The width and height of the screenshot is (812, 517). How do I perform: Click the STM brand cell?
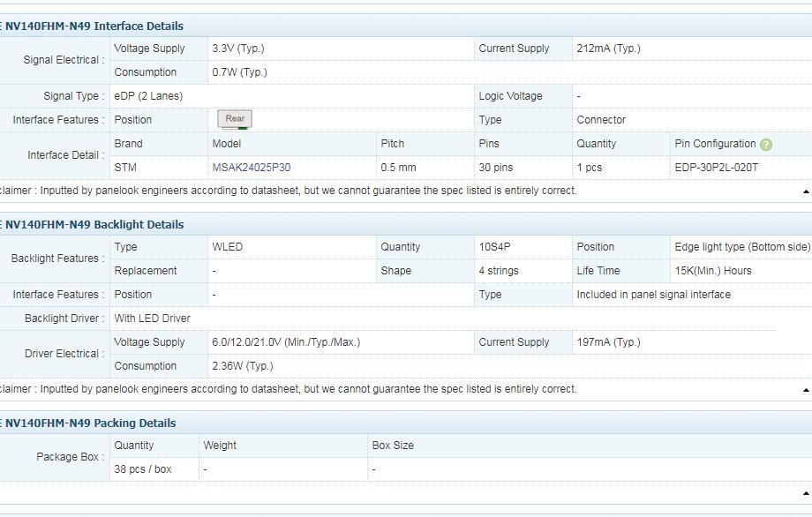(125, 168)
